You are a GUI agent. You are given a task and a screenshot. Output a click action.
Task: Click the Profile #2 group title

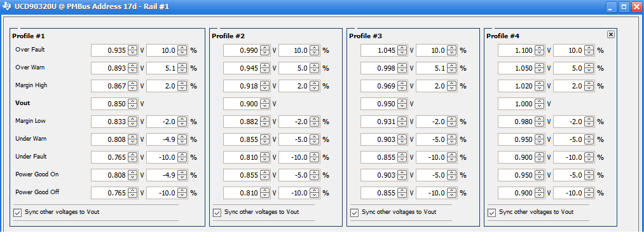tap(228, 36)
